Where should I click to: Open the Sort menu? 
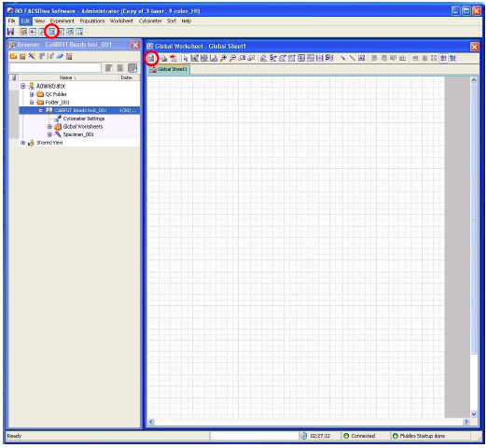click(x=172, y=21)
